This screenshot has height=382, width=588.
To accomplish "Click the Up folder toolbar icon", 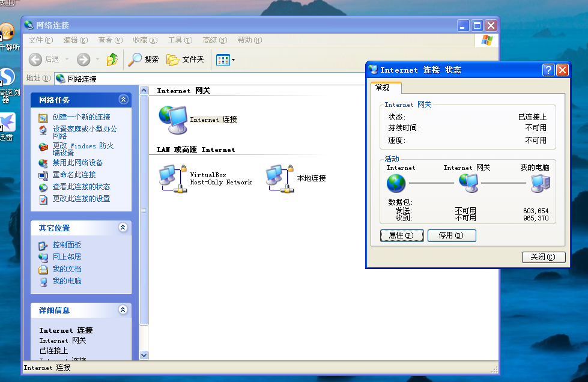I will pyautogui.click(x=112, y=59).
